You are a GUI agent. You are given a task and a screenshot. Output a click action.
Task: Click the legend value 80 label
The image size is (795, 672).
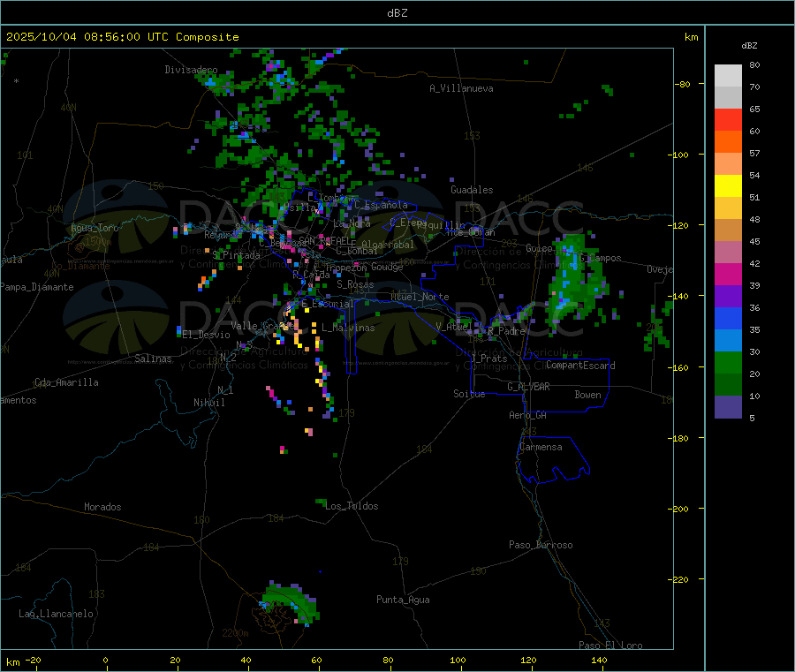(x=754, y=64)
